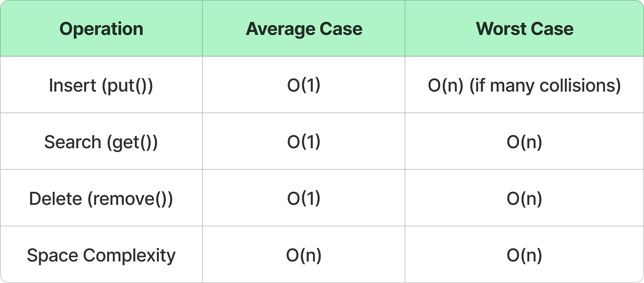Viewport: 644px width, 283px height.
Task: Select the word "Complexity" in last row
Action: click(x=129, y=255)
